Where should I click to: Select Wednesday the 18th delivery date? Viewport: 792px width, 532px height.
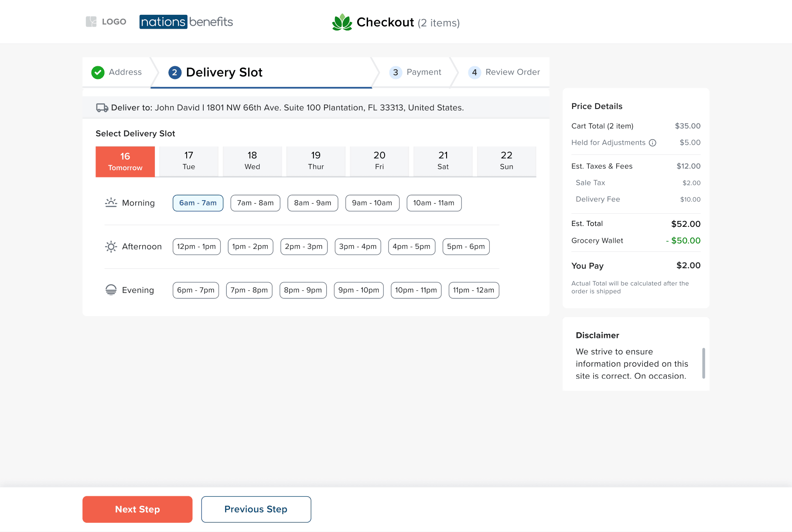[252, 161]
